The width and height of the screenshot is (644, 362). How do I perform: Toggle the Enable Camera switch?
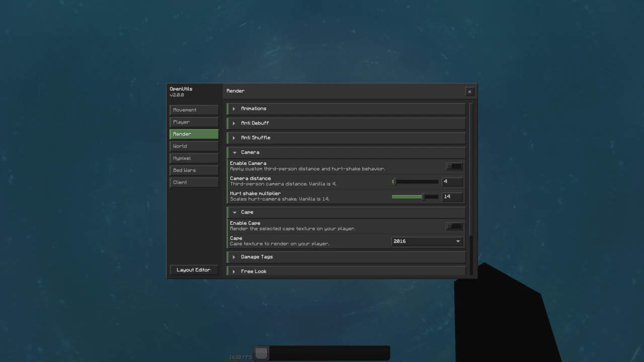[x=454, y=166]
